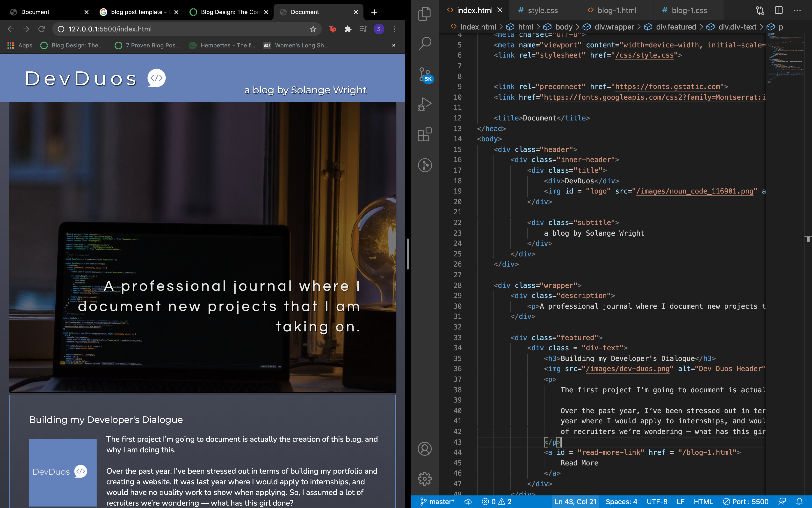Open the Run and Debug icon
Viewport: 812px width, 508px height.
[x=425, y=104]
